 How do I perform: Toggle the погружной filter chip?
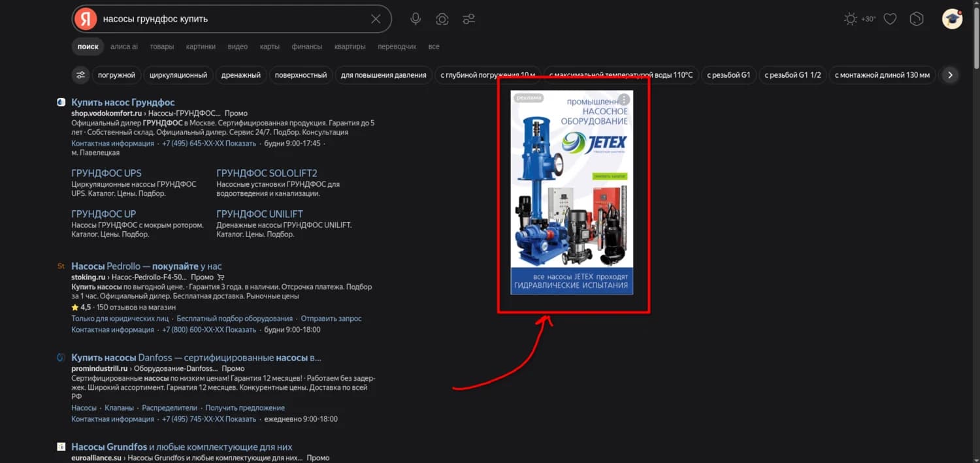(116, 75)
